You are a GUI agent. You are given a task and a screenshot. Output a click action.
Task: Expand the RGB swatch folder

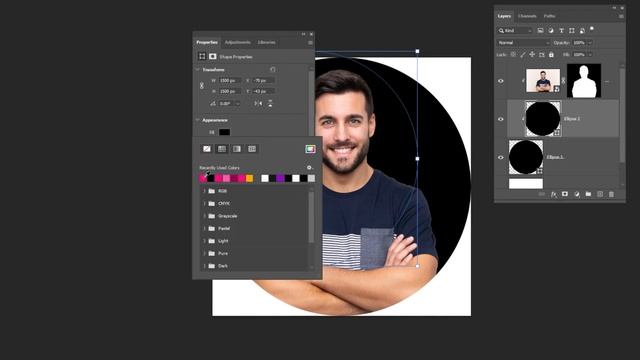[x=204, y=191]
